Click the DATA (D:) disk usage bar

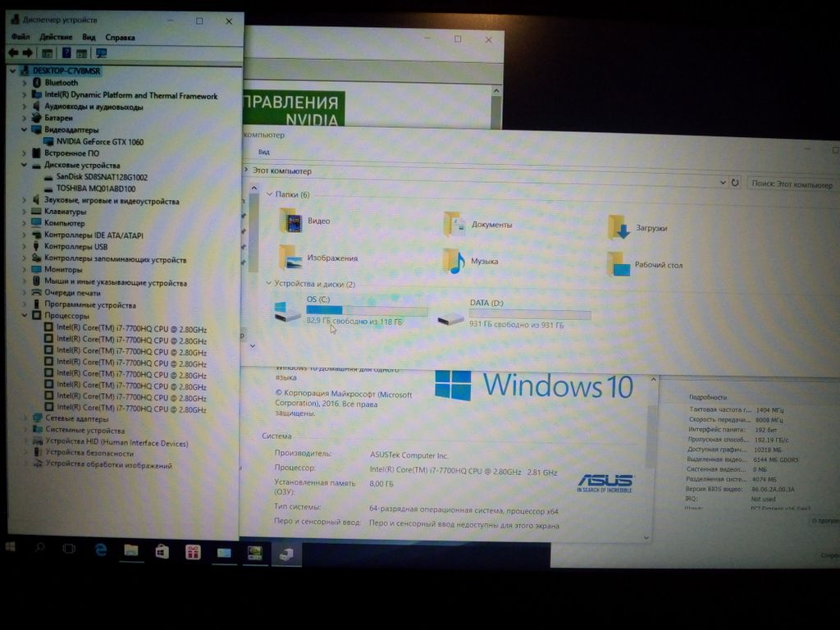click(531, 314)
